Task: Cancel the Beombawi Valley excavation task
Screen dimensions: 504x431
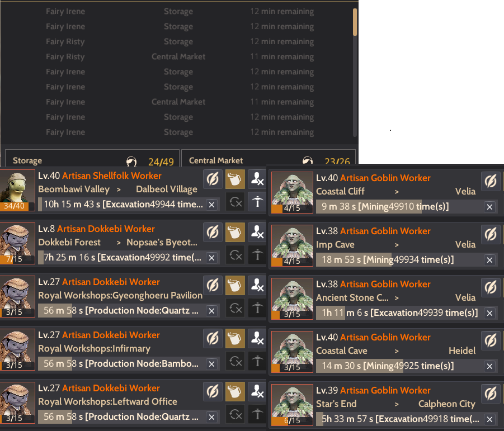Action: tap(211, 205)
